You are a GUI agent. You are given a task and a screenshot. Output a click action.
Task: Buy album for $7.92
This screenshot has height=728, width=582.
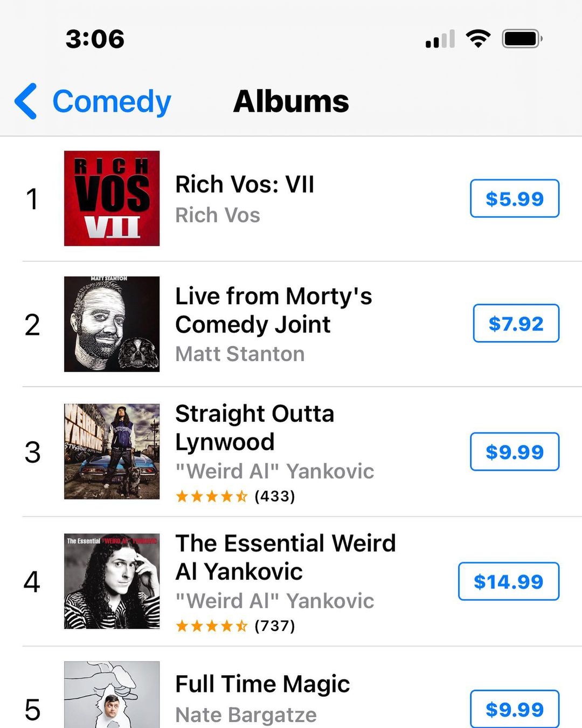click(516, 324)
